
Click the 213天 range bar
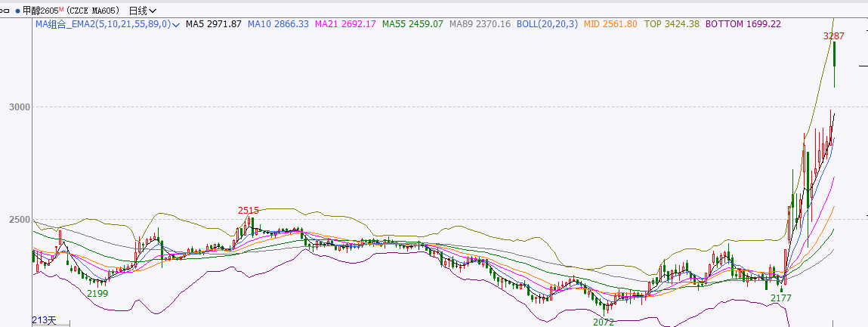(x=45, y=320)
